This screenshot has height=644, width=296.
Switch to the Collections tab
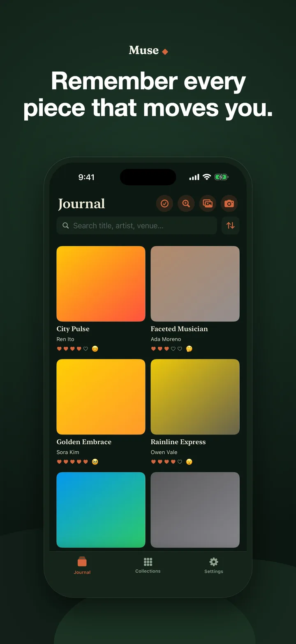148,565
